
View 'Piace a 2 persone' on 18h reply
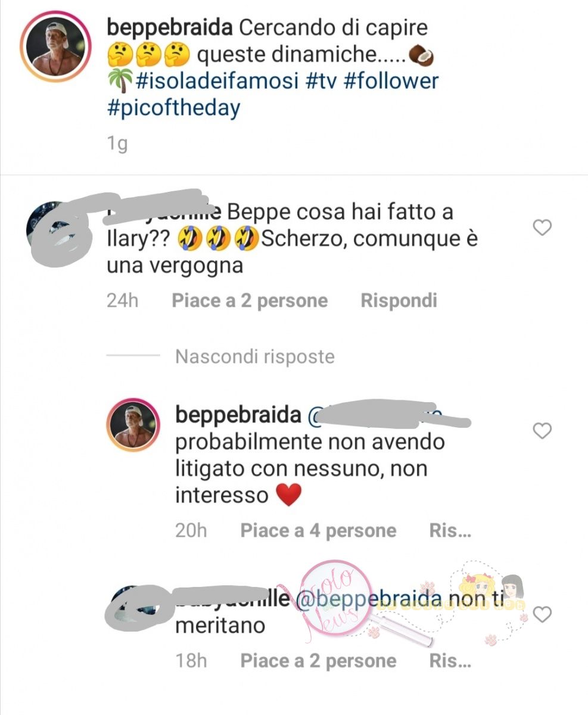click(318, 661)
